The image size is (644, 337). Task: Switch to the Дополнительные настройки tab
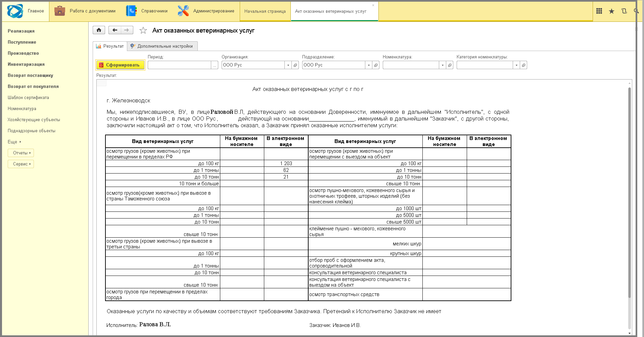tap(162, 46)
